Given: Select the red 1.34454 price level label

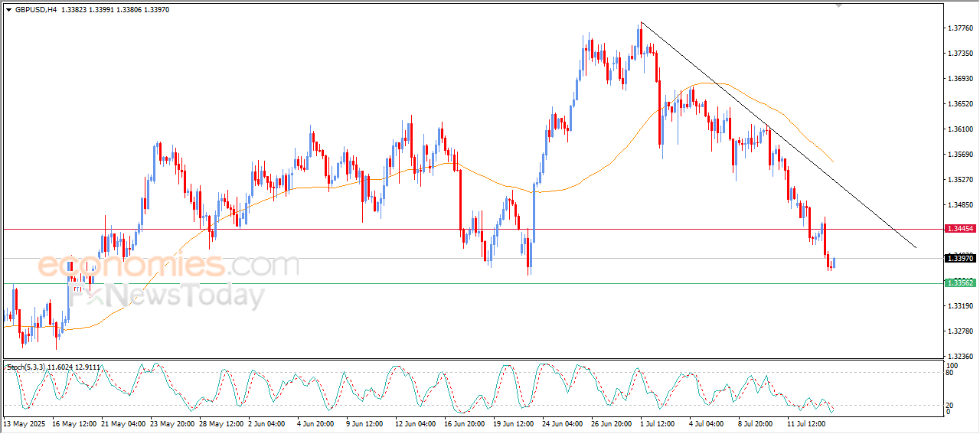Looking at the screenshot, I should (x=960, y=229).
